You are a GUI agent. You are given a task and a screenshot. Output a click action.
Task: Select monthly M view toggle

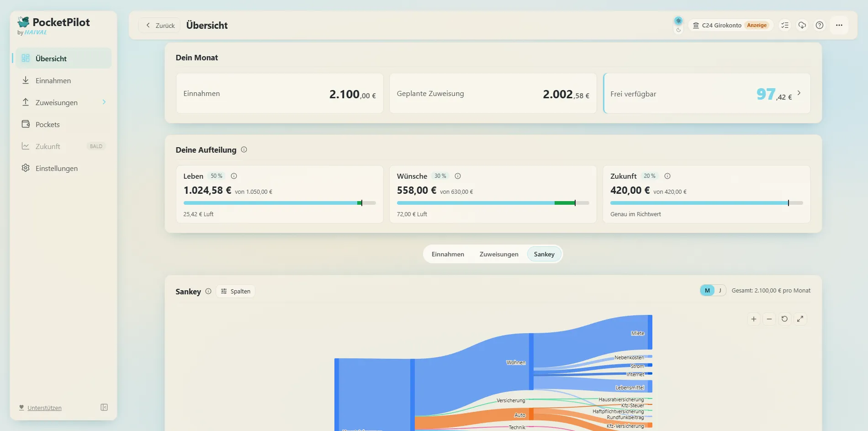point(707,290)
